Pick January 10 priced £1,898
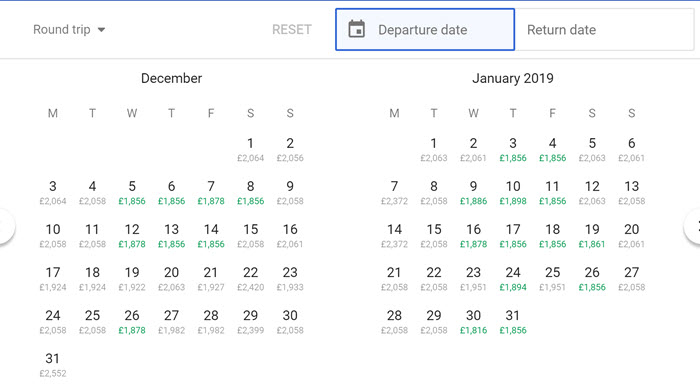700x389 pixels. [x=513, y=192]
